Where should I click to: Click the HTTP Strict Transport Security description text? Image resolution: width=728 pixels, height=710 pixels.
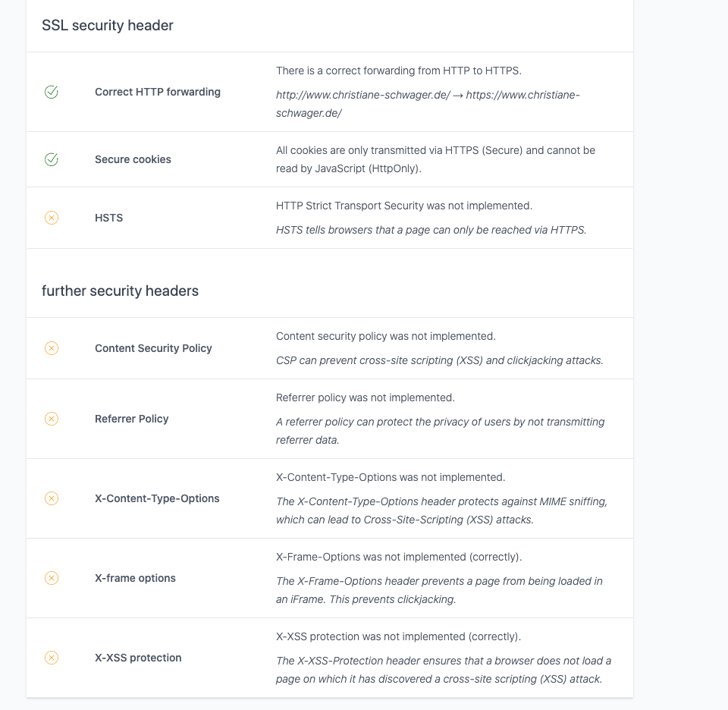tap(404, 206)
